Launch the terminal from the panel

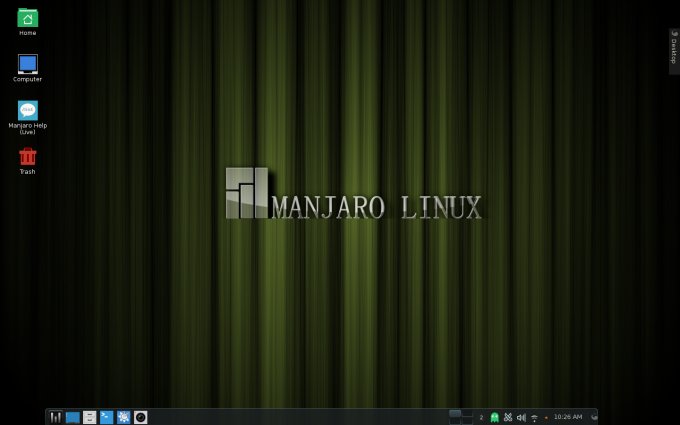(106, 417)
